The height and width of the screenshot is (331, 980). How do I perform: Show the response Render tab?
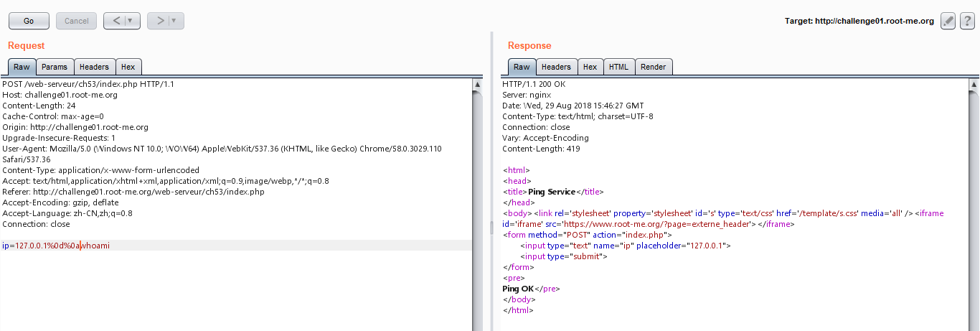click(653, 67)
